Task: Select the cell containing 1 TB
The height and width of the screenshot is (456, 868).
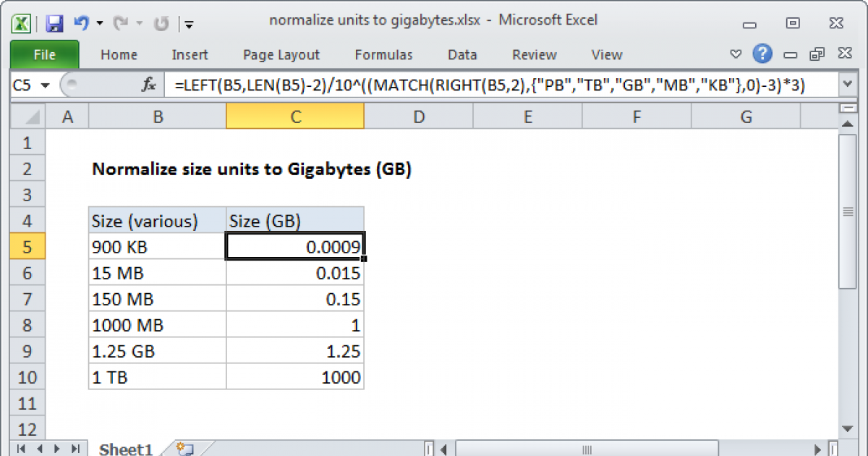Action: click(x=157, y=376)
